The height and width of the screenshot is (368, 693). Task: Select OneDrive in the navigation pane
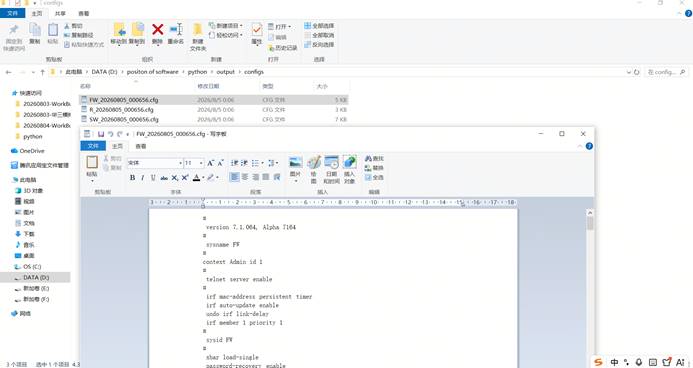click(32, 151)
